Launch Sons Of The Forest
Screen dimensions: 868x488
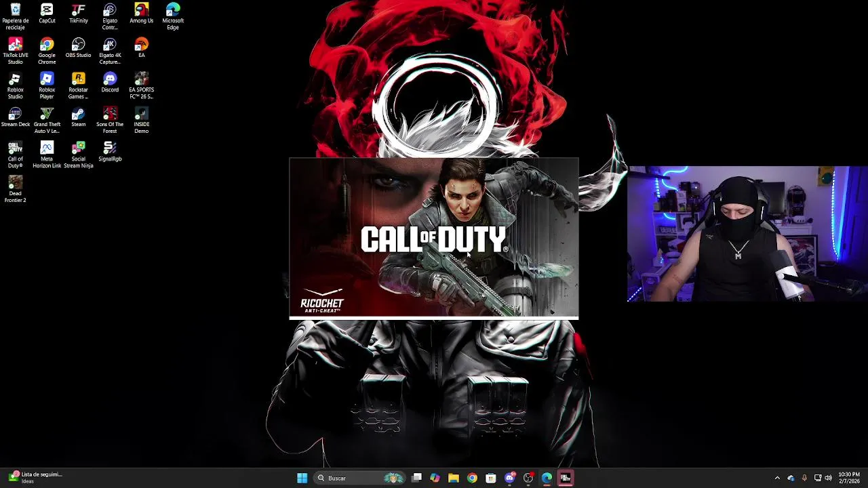coord(110,121)
